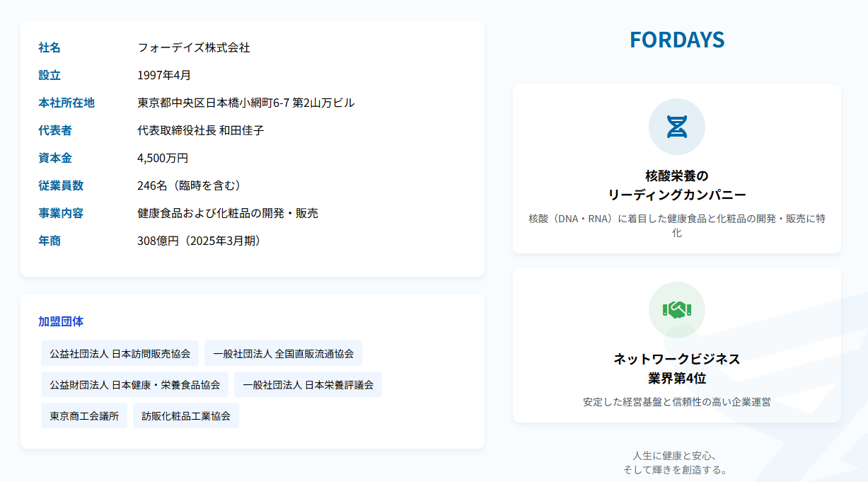
Task: Click the capital value 4,500万円
Action: tap(163, 158)
